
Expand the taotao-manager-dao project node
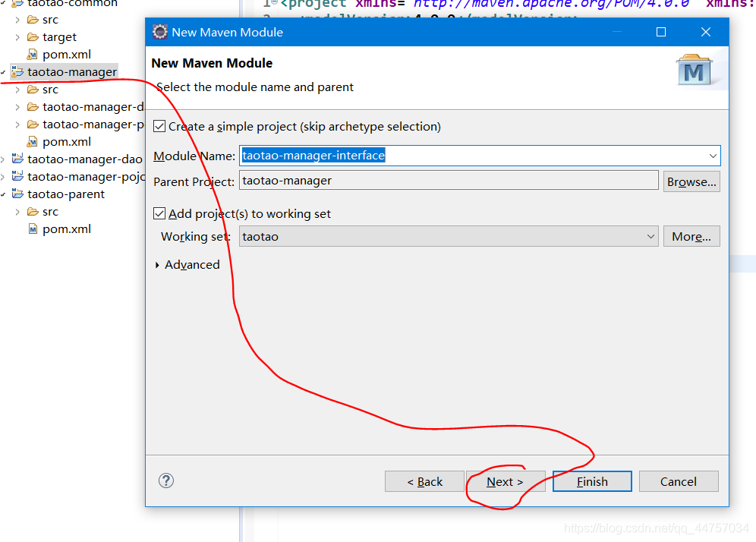3,159
